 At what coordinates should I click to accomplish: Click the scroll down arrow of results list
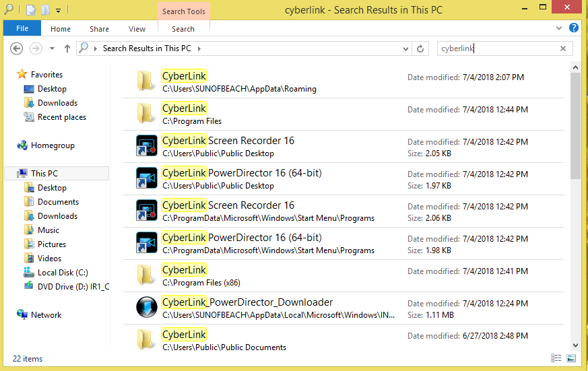tap(576, 345)
